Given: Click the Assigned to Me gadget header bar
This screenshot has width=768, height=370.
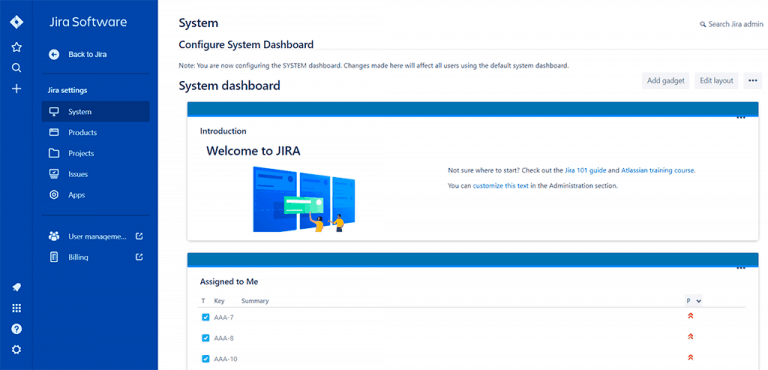Looking at the screenshot, I should [x=473, y=260].
